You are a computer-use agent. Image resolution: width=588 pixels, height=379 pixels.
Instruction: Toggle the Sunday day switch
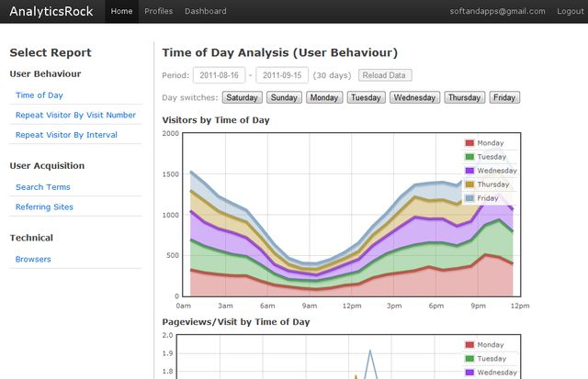[284, 97]
